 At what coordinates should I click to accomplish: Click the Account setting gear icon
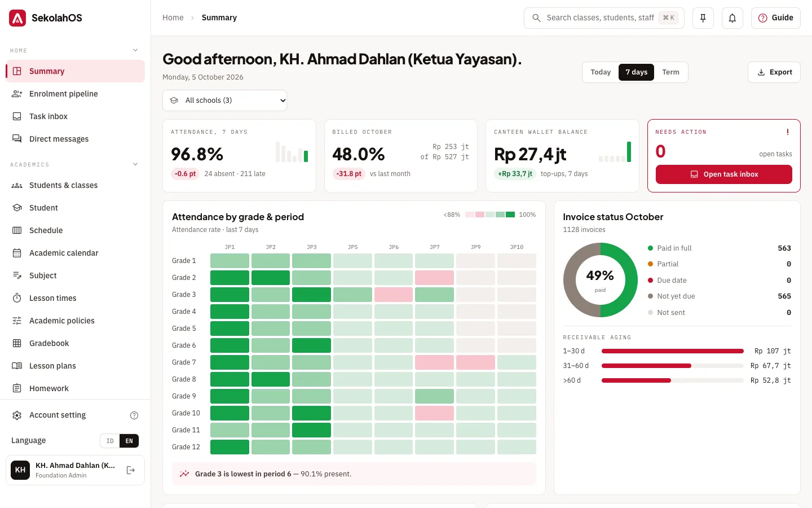[x=17, y=415]
